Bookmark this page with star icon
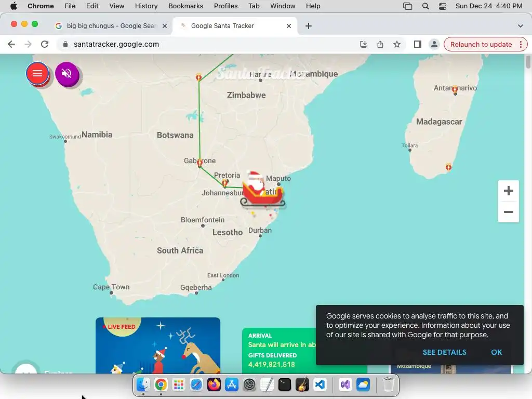 [396, 44]
